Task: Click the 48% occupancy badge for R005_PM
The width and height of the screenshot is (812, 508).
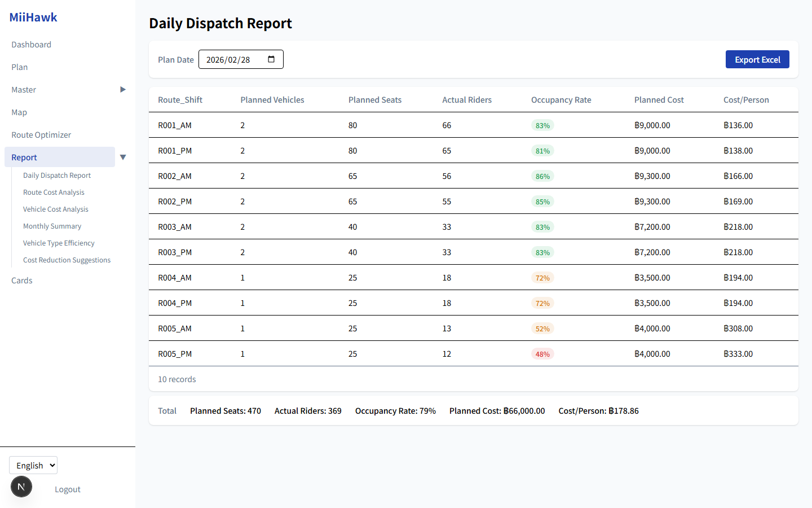Action: 542,354
